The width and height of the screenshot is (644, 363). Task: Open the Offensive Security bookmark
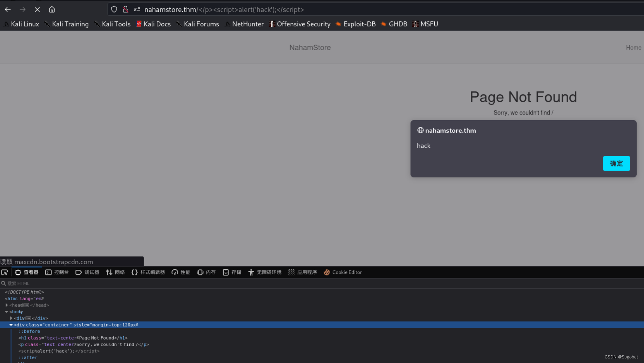300,24
